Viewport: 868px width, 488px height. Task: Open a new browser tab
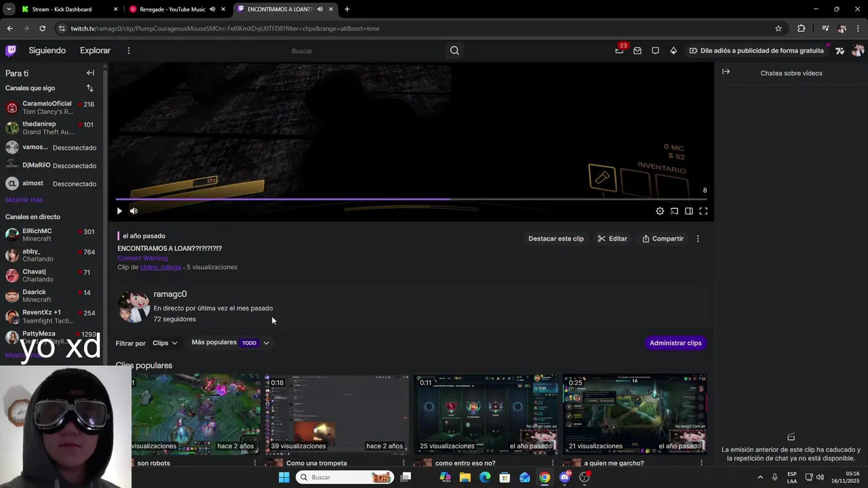coord(347,9)
